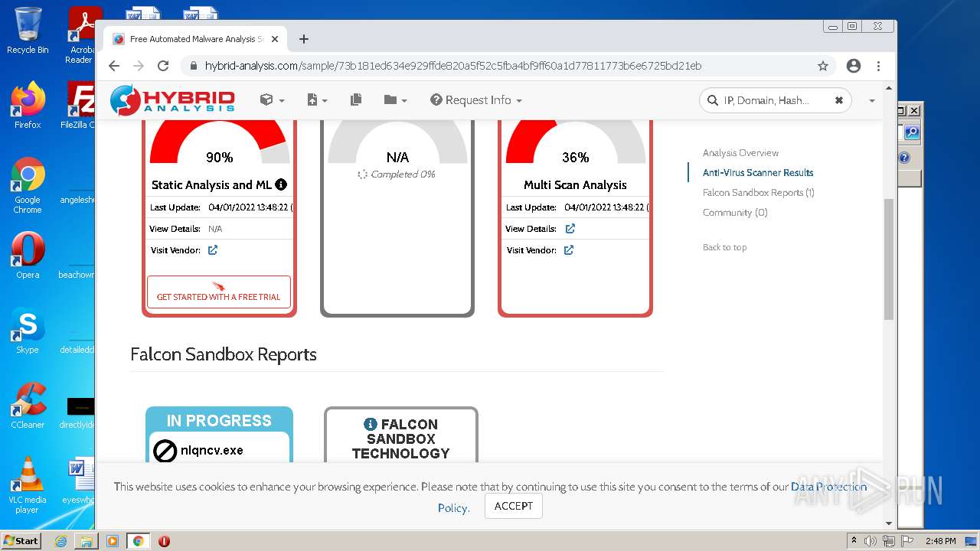The width and height of the screenshot is (980, 551).
Task: Go to Anti-Virus Scanner Results section
Action: pos(758,173)
